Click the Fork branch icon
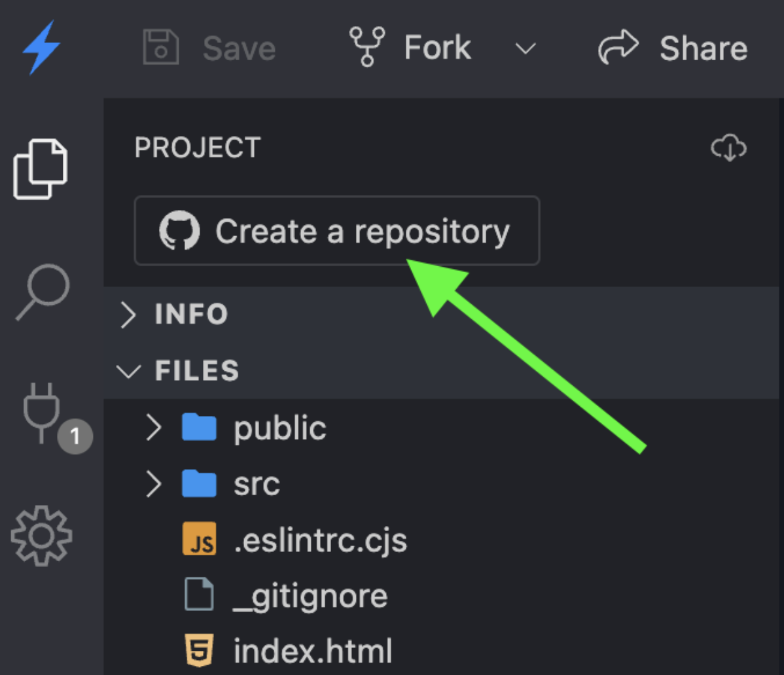The width and height of the screenshot is (784, 675). (x=367, y=47)
